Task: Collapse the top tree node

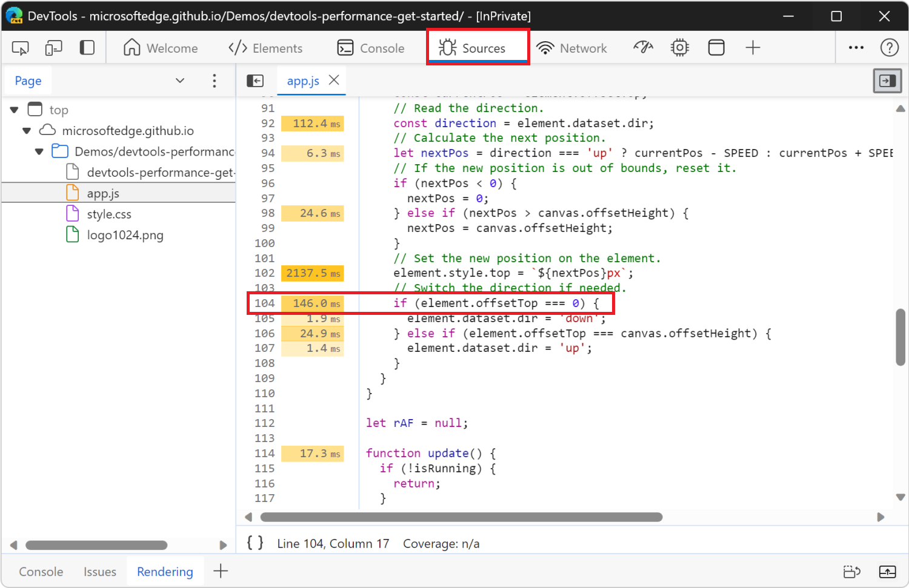Action: [x=13, y=109]
